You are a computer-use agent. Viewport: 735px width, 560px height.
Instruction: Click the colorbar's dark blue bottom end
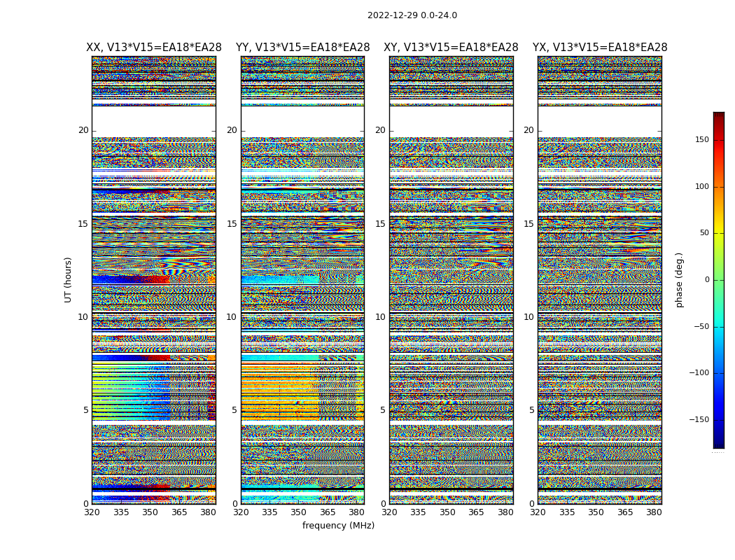point(719,443)
